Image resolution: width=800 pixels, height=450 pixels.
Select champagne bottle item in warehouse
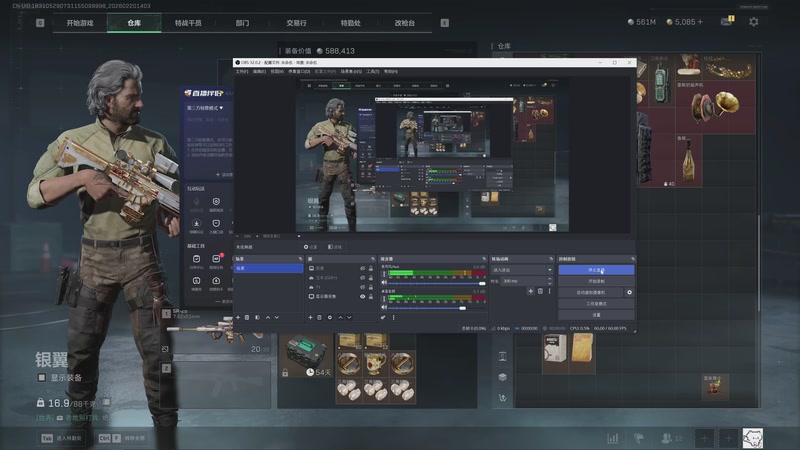688,161
